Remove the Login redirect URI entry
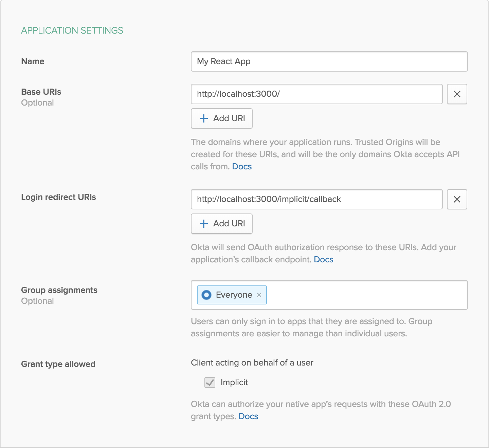 click(457, 199)
